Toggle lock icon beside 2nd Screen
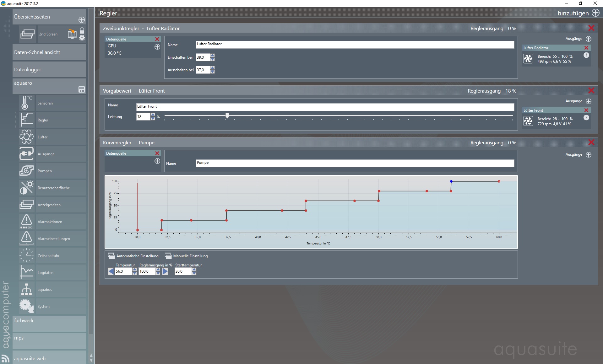Image resolution: width=603 pixels, height=364 pixels. pyautogui.click(x=82, y=31)
